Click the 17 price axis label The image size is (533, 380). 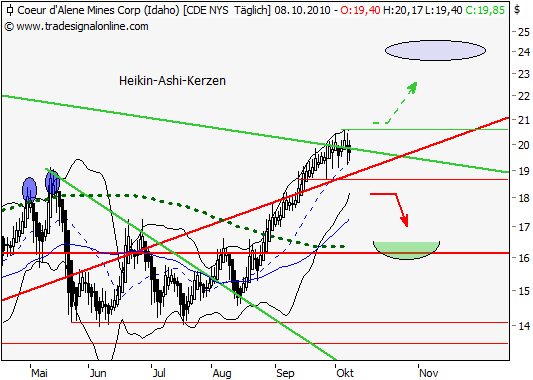[523, 227]
